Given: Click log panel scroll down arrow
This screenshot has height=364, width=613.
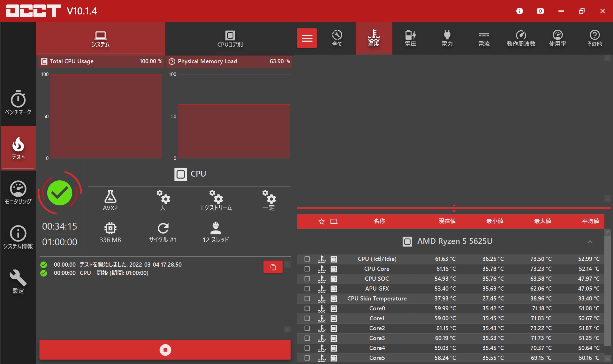Looking at the screenshot, I should 287,329.
